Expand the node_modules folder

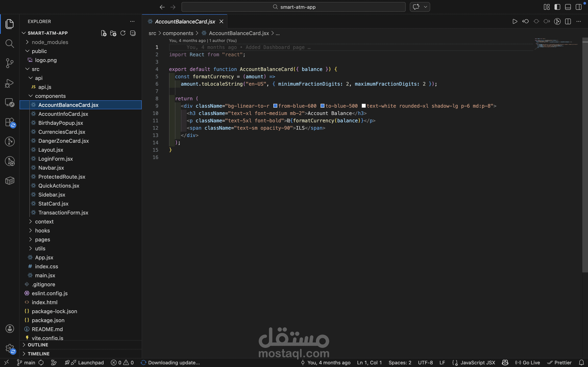tap(50, 42)
